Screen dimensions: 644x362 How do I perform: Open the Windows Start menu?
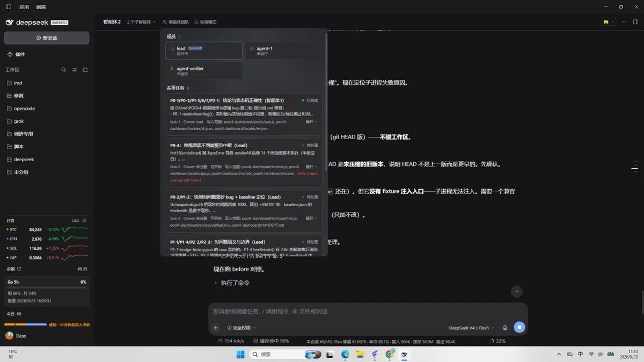(240, 354)
